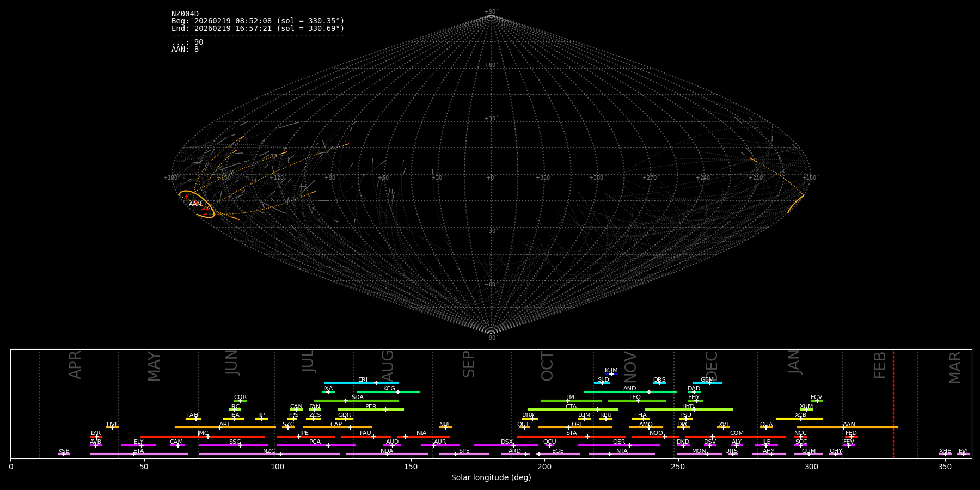Click the red dashed current solar longitude line

coord(893,403)
